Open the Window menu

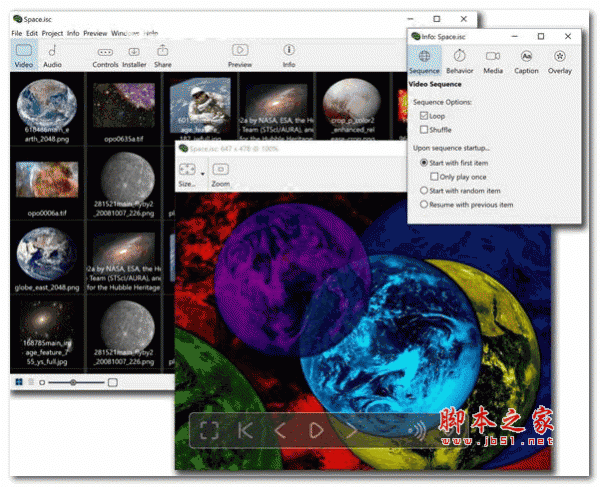[x=125, y=33]
